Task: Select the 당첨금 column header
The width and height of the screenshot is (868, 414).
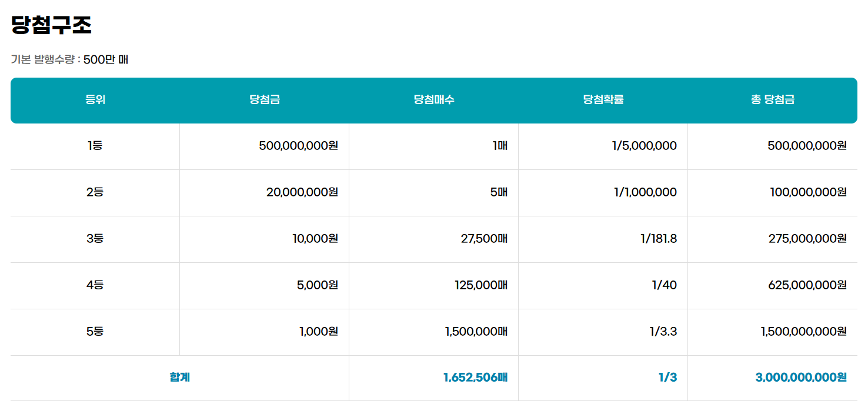Action: (263, 100)
